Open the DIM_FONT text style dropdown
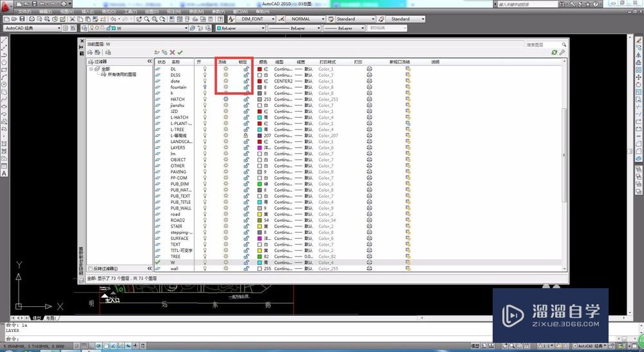This screenshot has width=644, height=352. (x=256, y=19)
